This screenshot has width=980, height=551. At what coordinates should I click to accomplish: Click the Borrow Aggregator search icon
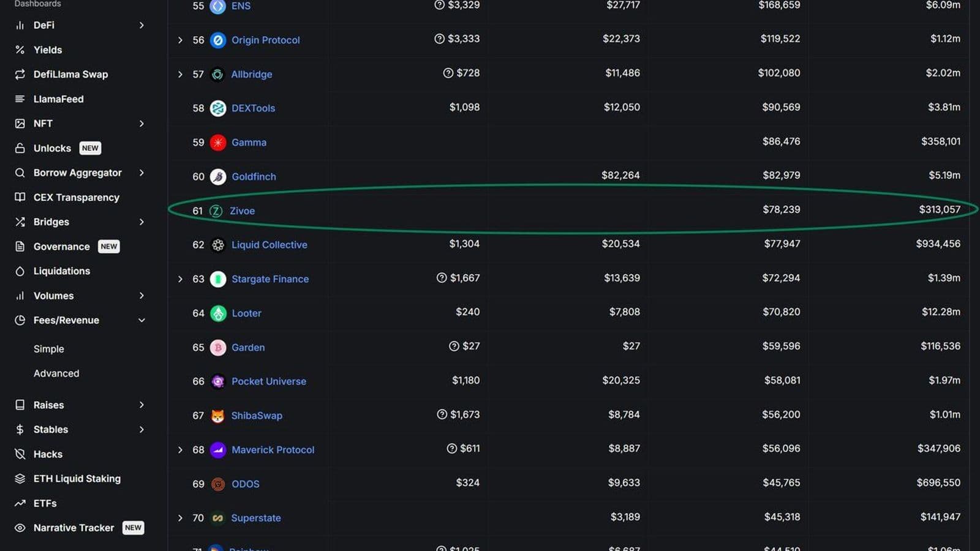click(x=20, y=173)
